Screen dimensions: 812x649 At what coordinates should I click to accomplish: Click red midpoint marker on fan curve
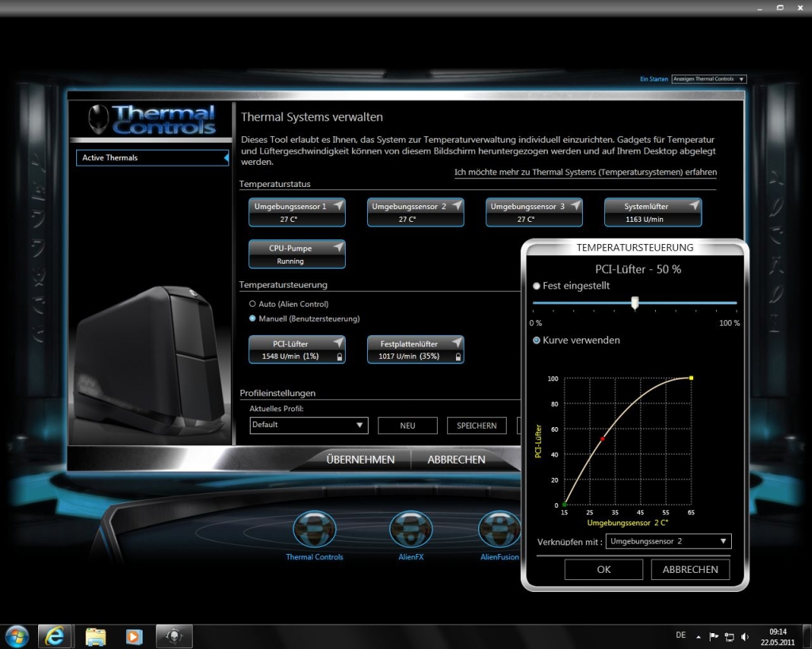pos(603,439)
